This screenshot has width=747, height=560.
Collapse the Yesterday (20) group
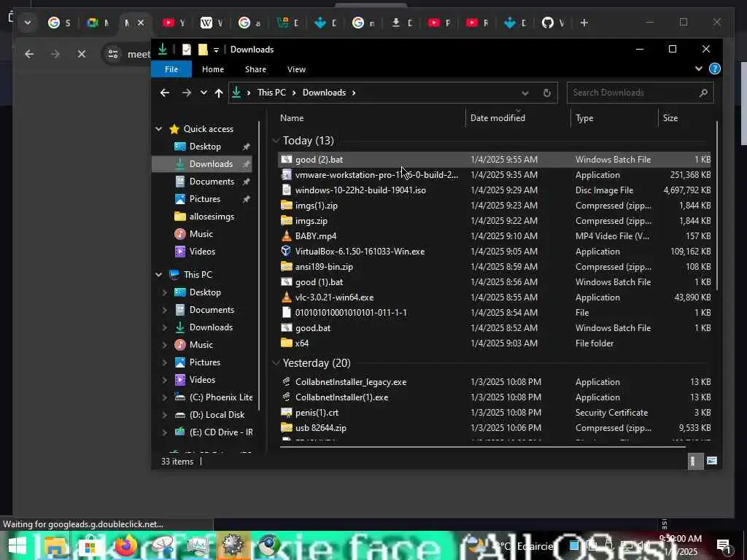(276, 363)
